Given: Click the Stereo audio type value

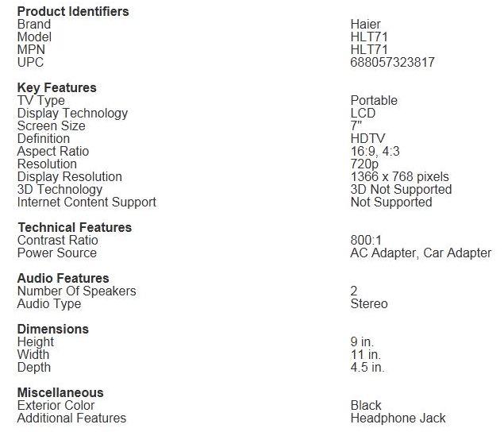Looking at the screenshot, I should tap(369, 303).
